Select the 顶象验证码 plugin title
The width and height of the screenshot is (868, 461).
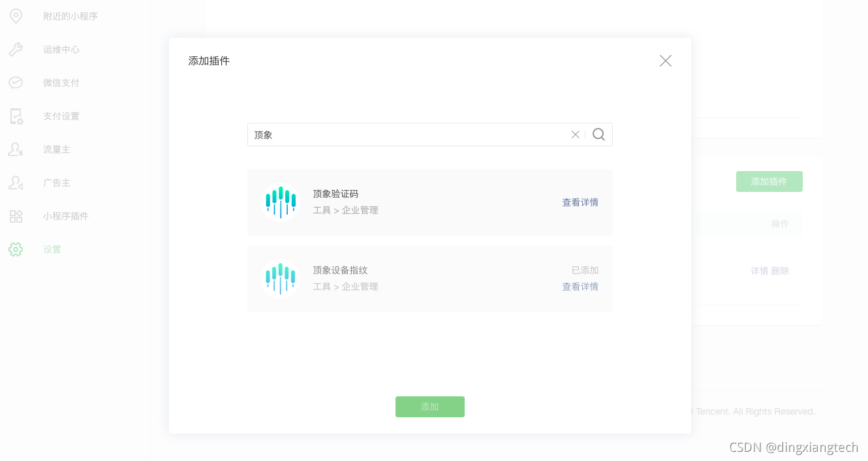(x=335, y=194)
